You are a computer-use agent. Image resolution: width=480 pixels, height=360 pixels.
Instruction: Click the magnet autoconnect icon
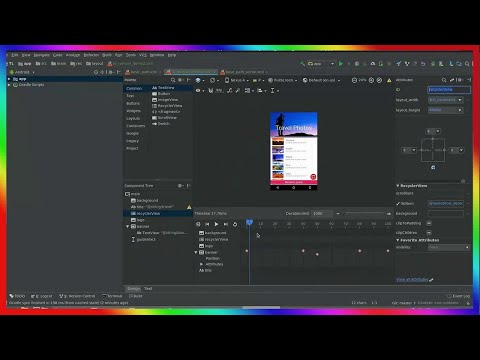tap(211, 90)
